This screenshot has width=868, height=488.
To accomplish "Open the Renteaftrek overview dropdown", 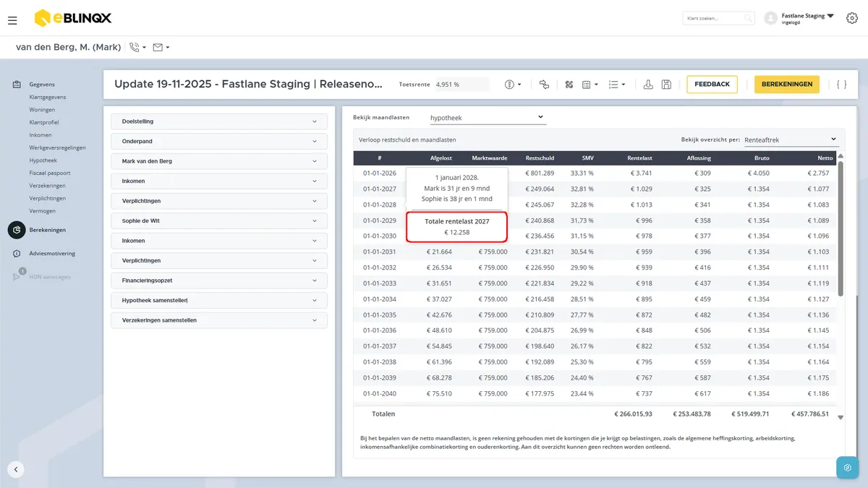I will click(791, 140).
